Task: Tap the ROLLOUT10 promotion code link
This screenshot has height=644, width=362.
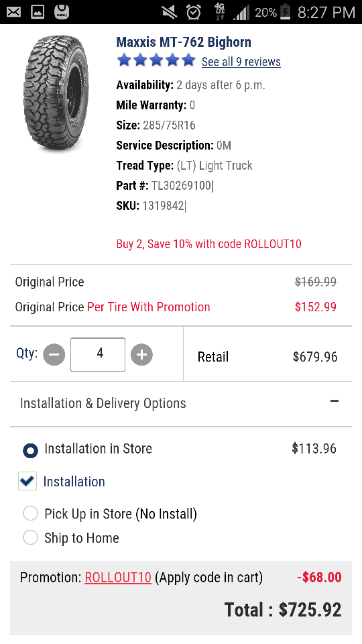Action: coord(118,578)
